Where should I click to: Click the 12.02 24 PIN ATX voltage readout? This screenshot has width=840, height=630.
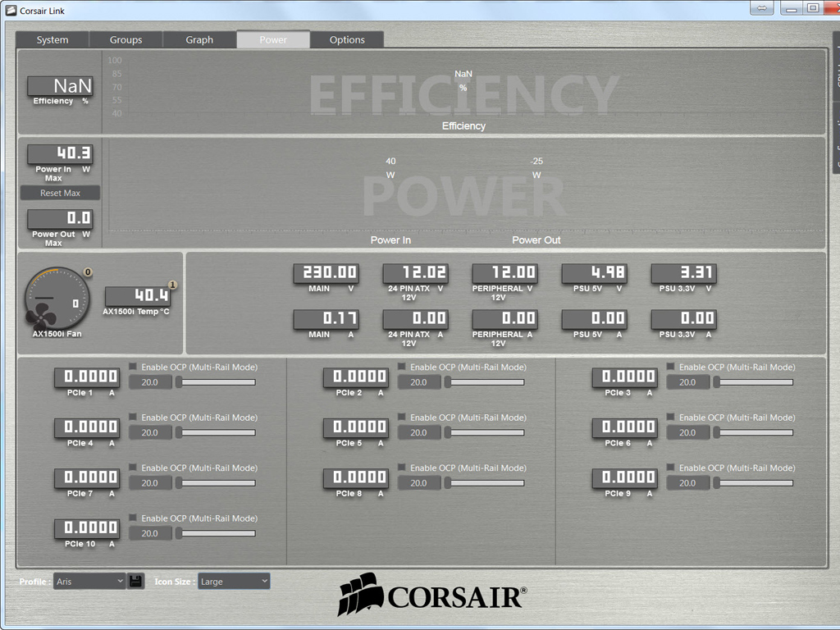click(x=416, y=272)
